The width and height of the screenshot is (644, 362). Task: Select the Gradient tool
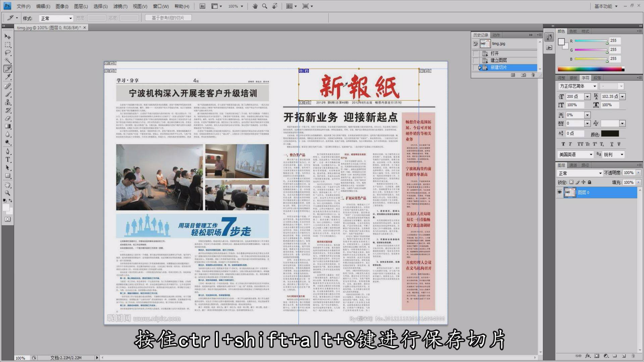pyautogui.click(x=7, y=126)
